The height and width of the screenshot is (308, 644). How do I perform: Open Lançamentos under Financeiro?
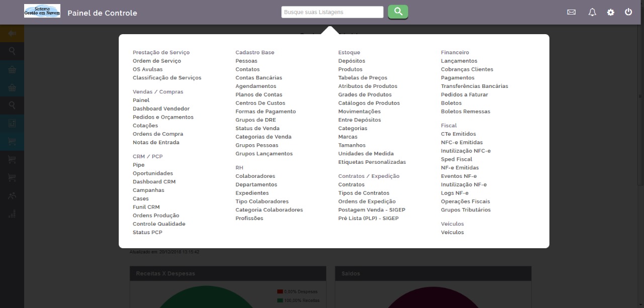click(x=459, y=61)
